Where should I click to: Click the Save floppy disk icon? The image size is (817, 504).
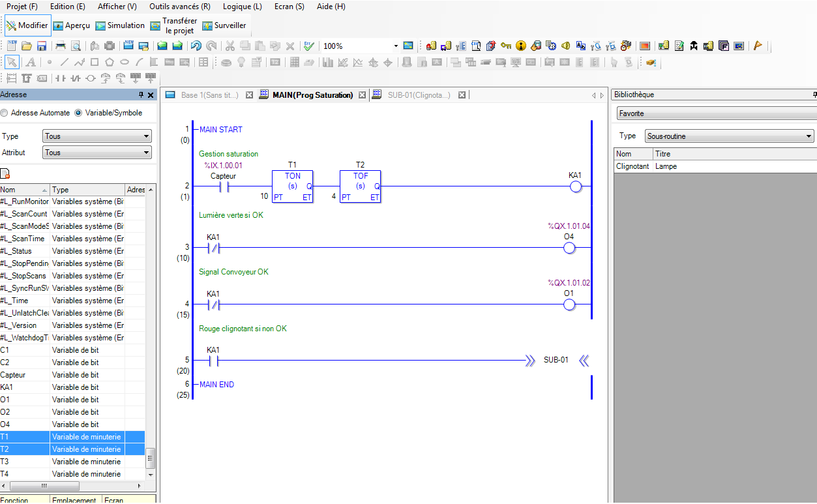click(x=41, y=46)
